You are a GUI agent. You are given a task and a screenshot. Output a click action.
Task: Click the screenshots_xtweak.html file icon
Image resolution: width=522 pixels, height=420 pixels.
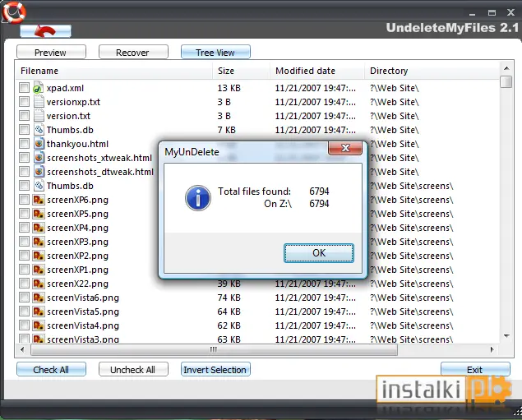pos(39,158)
